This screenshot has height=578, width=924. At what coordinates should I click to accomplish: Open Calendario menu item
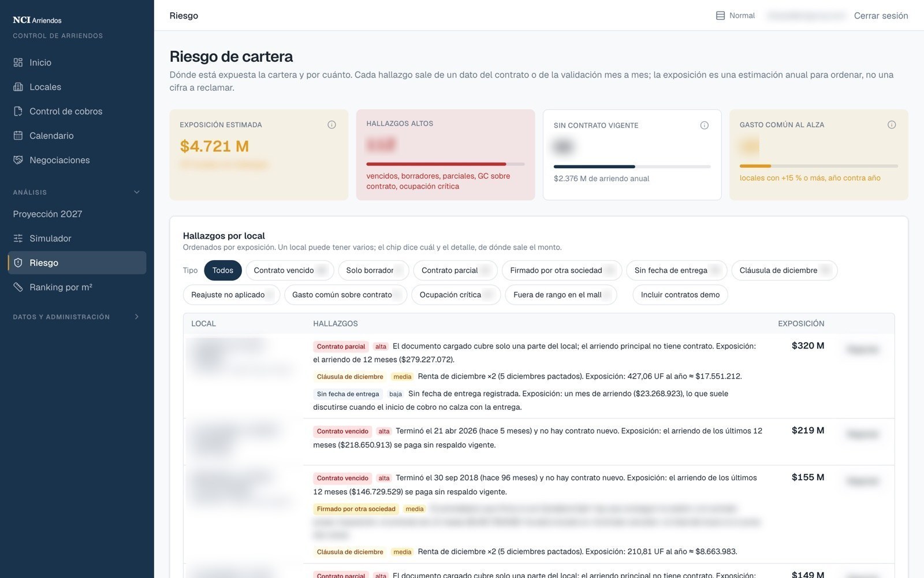coord(77,135)
